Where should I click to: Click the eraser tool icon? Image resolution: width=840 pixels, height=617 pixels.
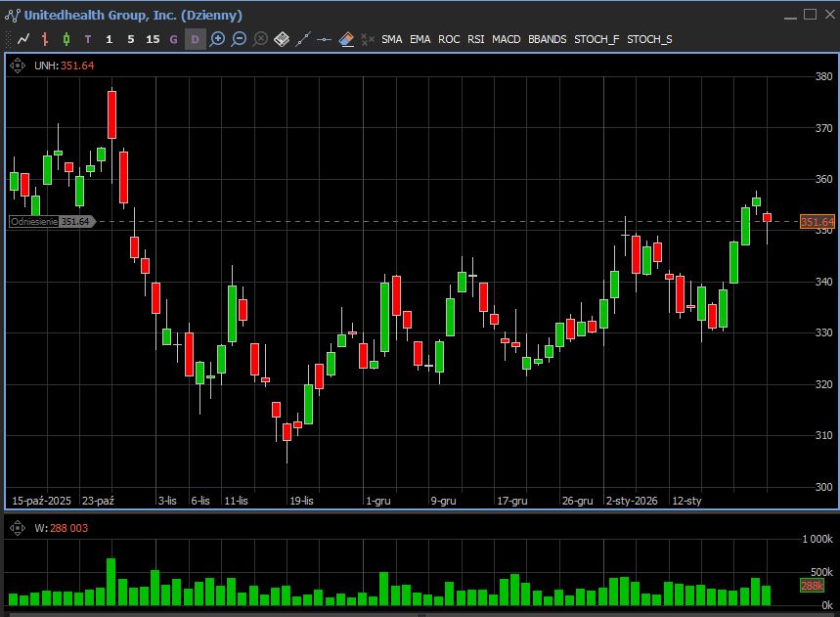click(x=345, y=39)
